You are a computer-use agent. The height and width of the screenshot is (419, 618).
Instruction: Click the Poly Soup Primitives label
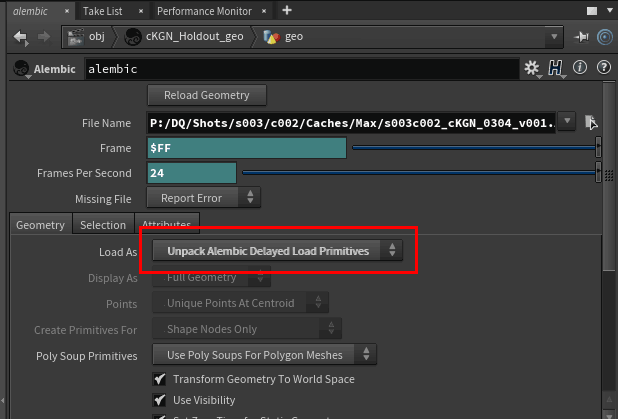(x=87, y=356)
